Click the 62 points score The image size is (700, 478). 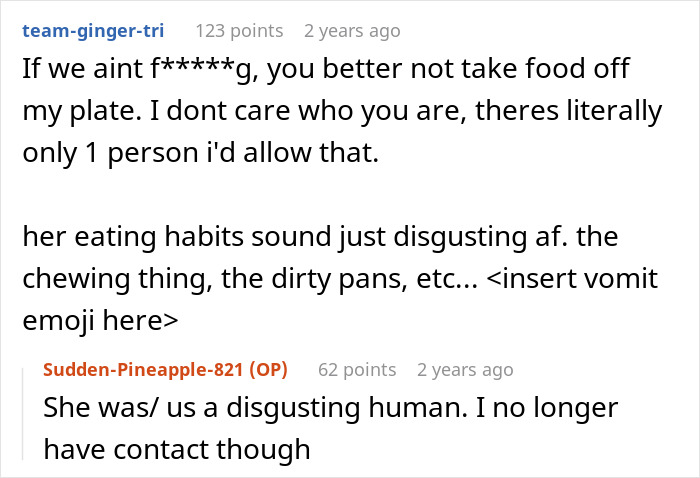coord(357,370)
